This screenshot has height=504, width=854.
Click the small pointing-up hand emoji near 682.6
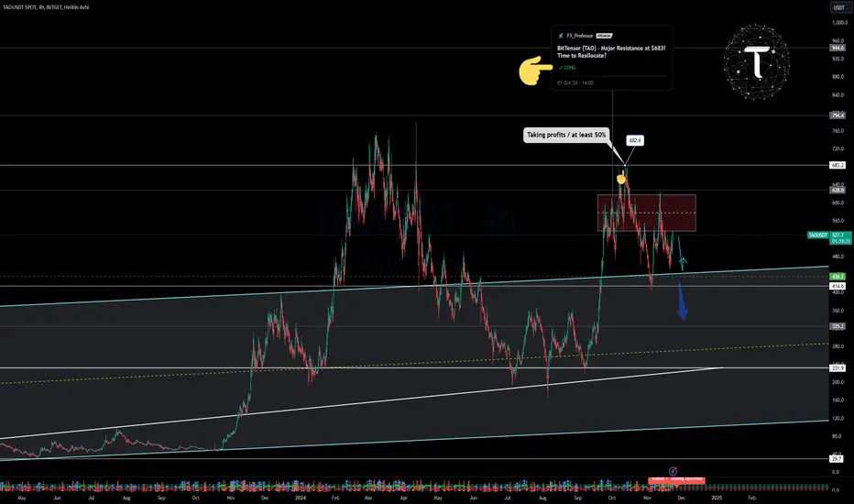coord(621,178)
